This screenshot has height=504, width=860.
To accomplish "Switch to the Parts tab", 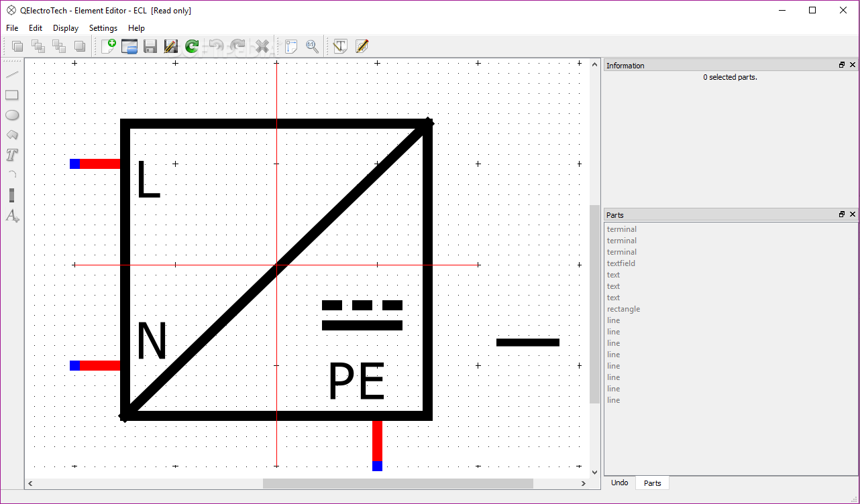I will tap(653, 483).
